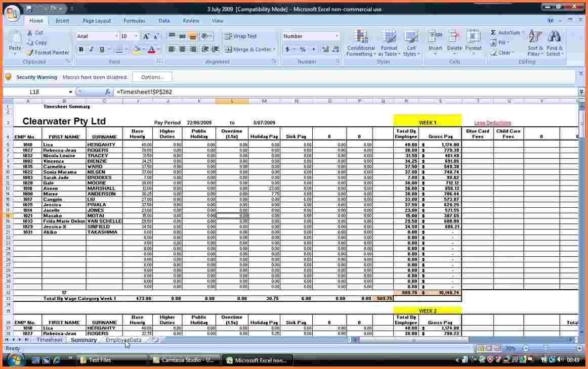Click the Format as Table icon
Screen dimensions: 588x369
pyautogui.click(x=389, y=37)
